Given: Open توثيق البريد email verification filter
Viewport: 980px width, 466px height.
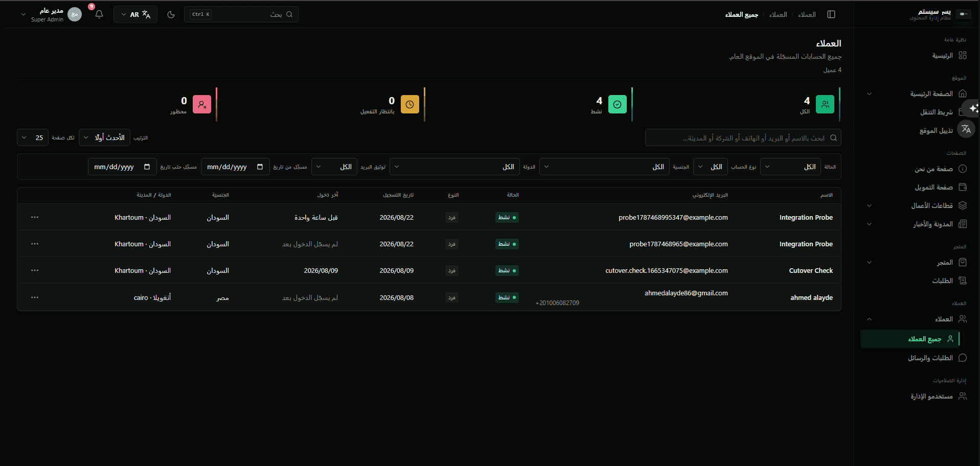Looking at the screenshot, I should pyautogui.click(x=334, y=167).
